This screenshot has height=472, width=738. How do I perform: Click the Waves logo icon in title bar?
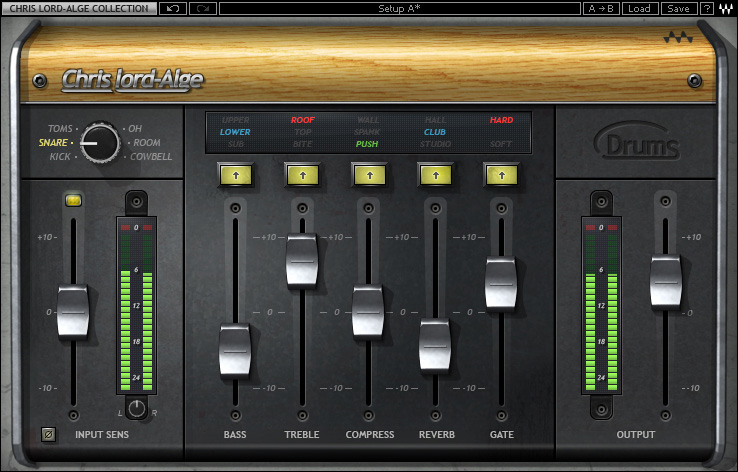pos(725,8)
